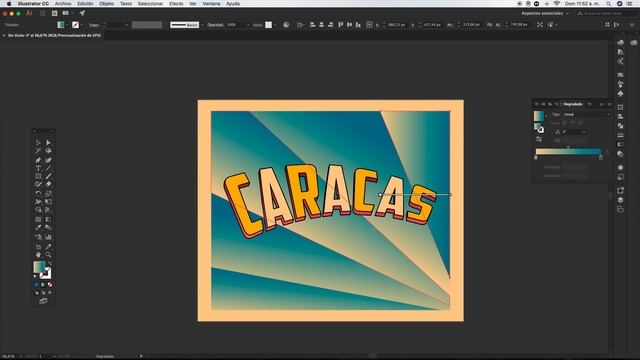Swap fill and stroke in toolbox
This screenshot has height=360, width=640.
(x=50, y=264)
